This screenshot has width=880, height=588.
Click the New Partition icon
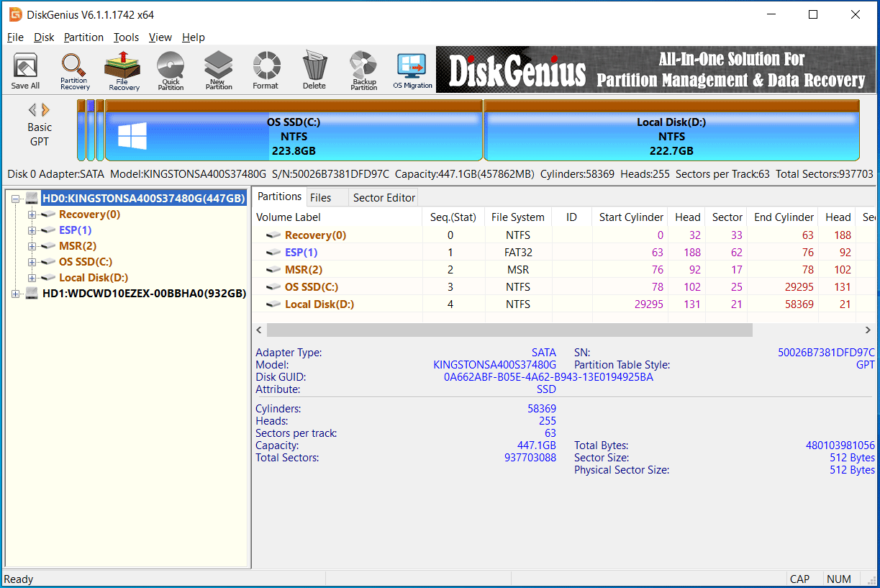point(218,70)
